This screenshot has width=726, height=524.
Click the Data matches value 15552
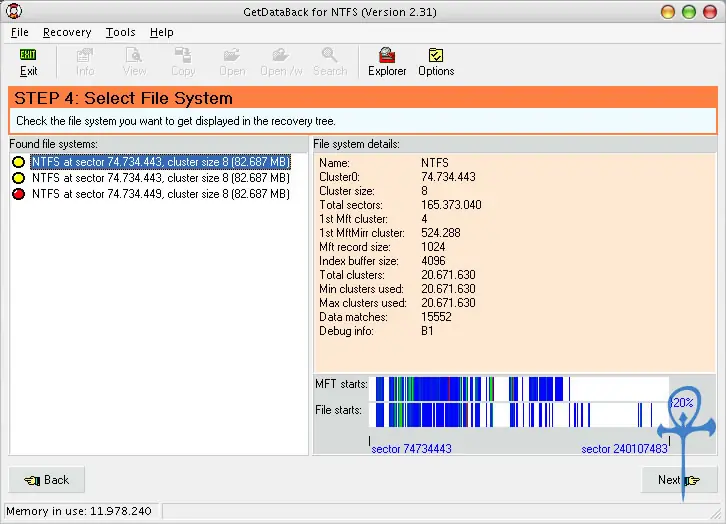(436, 317)
